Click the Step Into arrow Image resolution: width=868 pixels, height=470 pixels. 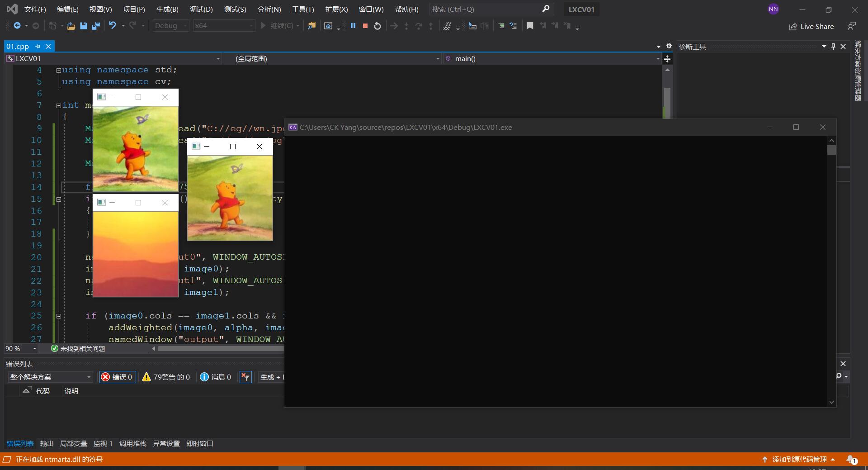406,26
